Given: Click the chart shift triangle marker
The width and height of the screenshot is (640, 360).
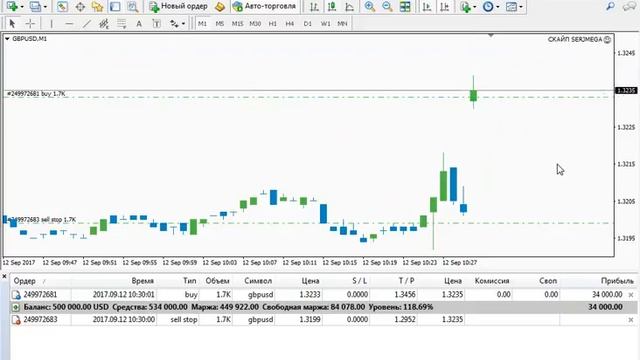Looking at the screenshot, I should click(491, 36).
